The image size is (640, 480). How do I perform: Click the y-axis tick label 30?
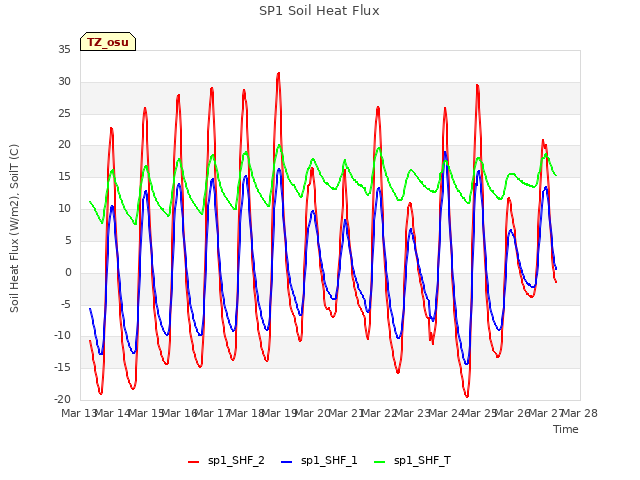[x=64, y=82]
